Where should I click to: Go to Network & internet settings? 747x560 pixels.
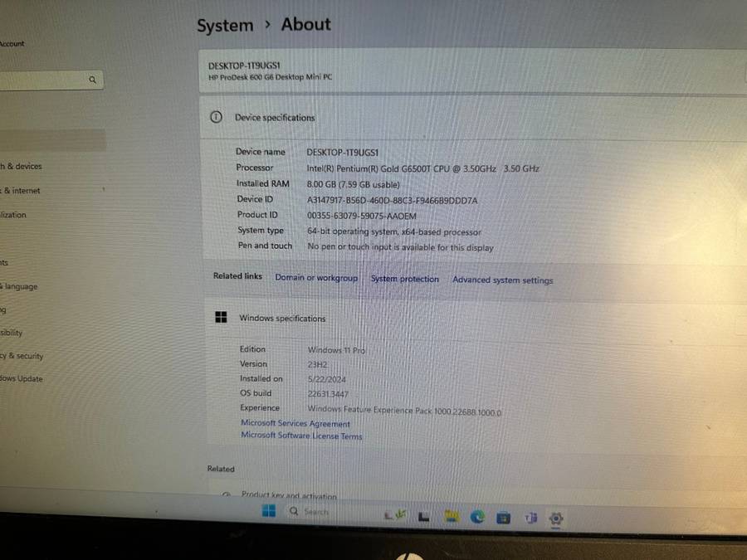pos(20,190)
